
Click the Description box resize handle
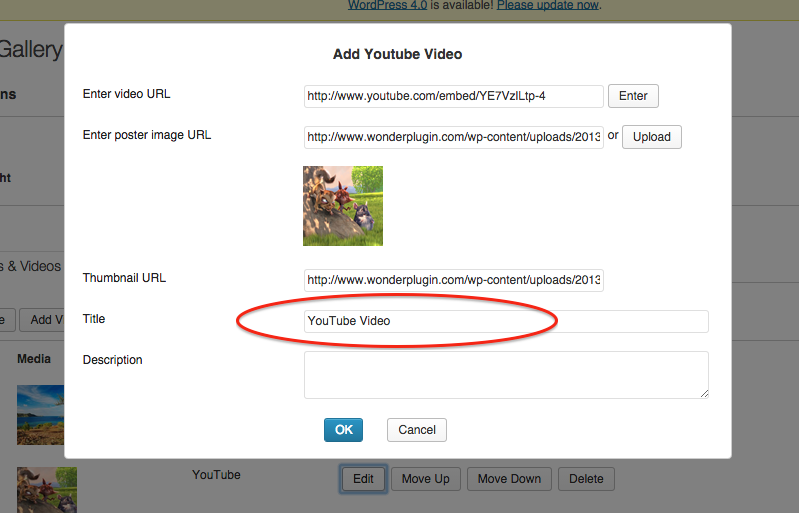[703, 393]
